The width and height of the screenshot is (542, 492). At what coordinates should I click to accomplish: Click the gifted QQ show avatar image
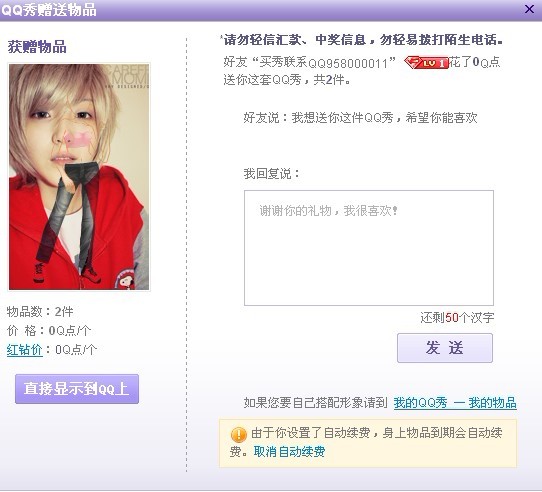pyautogui.click(x=79, y=177)
